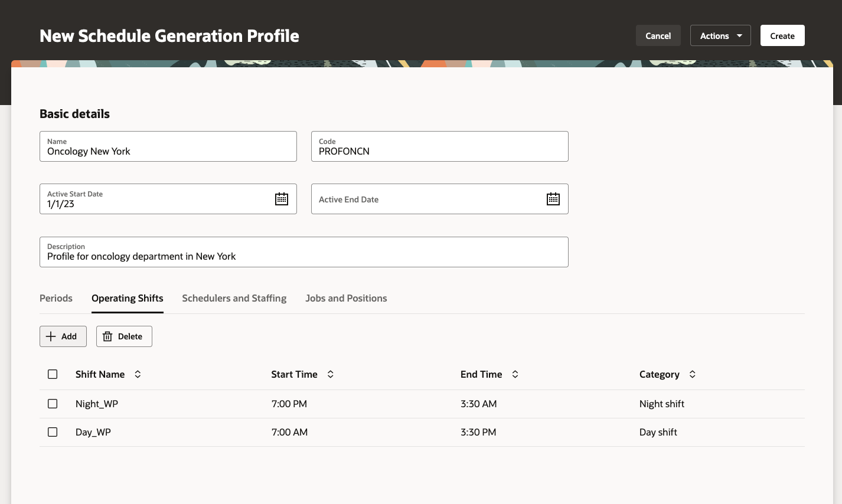Screen dimensions: 842x504
Task: Cancel the schedule generation profile
Action: pos(658,35)
